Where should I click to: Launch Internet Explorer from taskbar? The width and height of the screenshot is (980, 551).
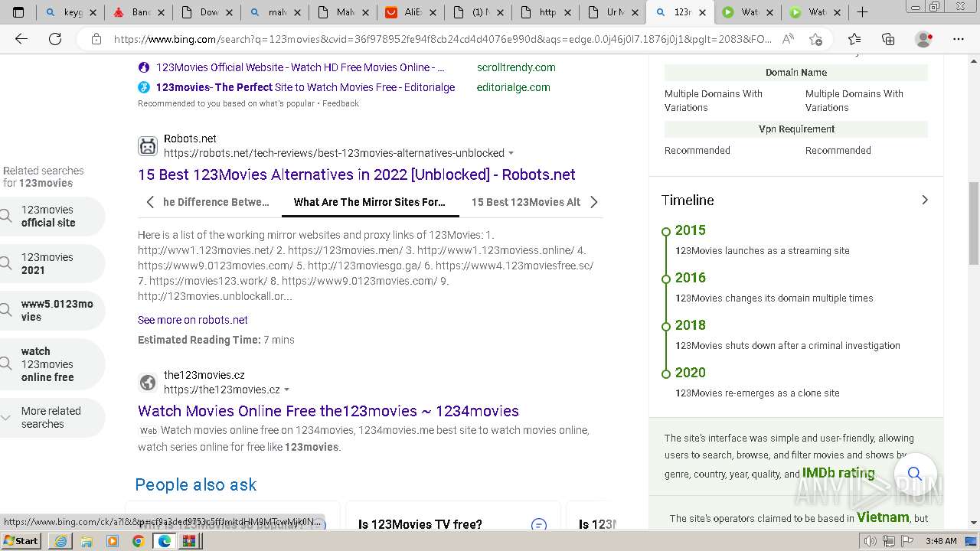click(x=60, y=541)
